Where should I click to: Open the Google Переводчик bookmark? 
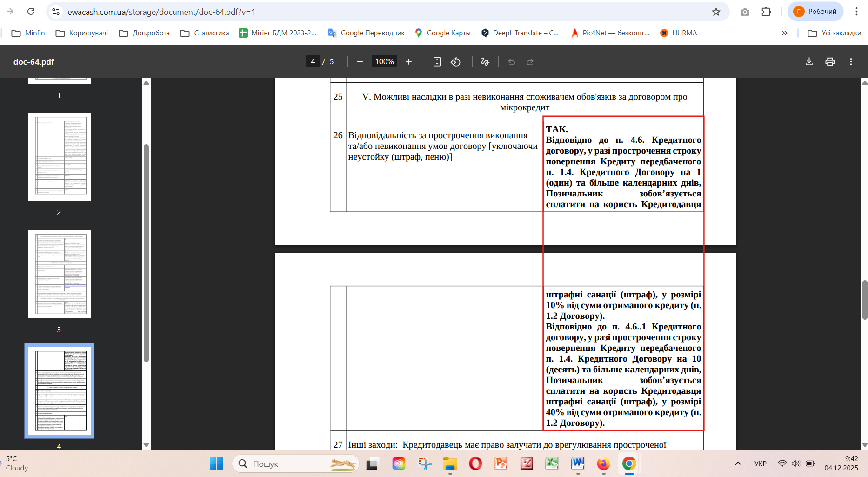[x=367, y=33]
